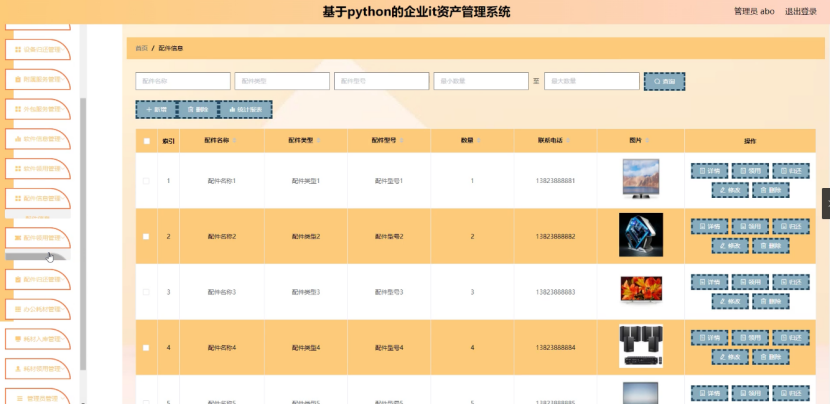This screenshot has height=404, width=830.
Task: Toggle the select-all checkbox in table header
Action: click(147, 141)
